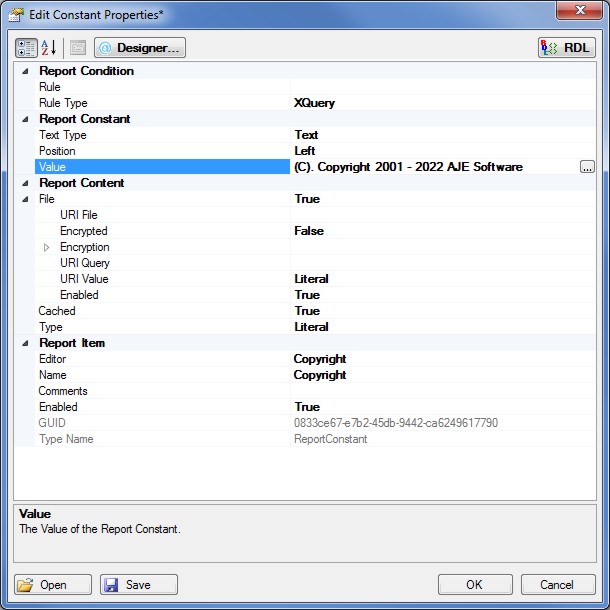Click the Categorized view toolbar icon
Viewport: 610px width, 610px height.
point(27,48)
